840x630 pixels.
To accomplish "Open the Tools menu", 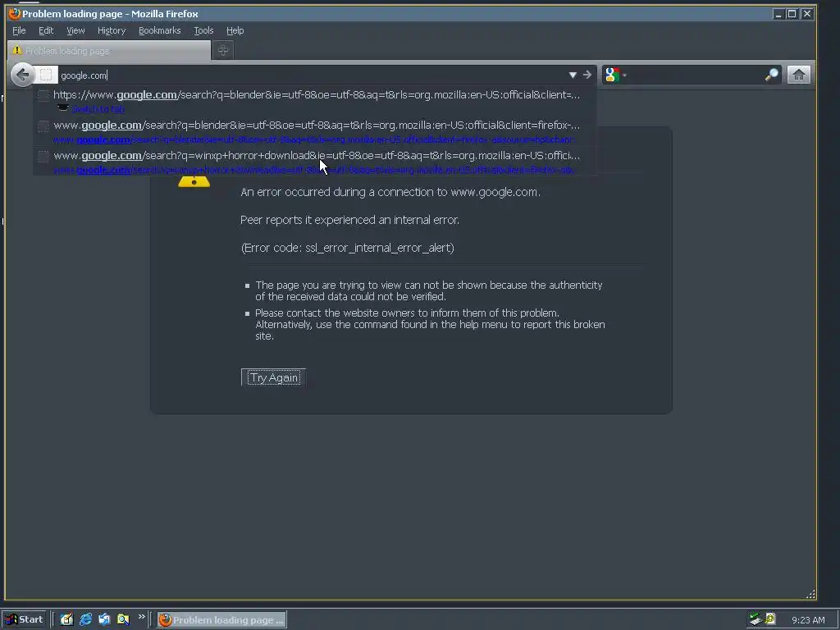I will [x=203, y=30].
